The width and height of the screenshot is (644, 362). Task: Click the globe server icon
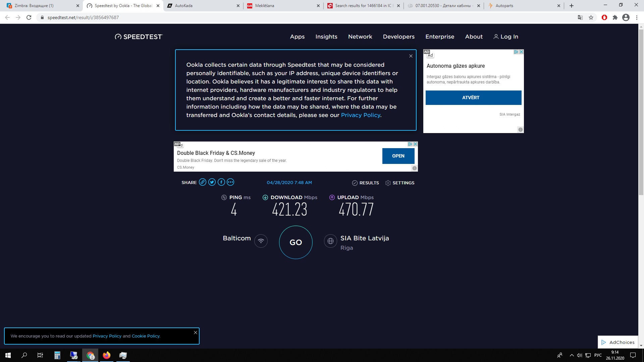330,241
